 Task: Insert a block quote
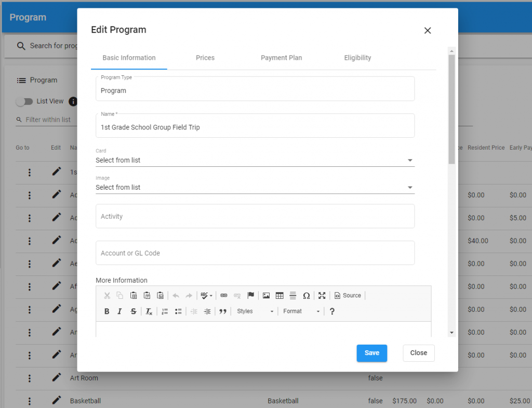click(x=223, y=311)
